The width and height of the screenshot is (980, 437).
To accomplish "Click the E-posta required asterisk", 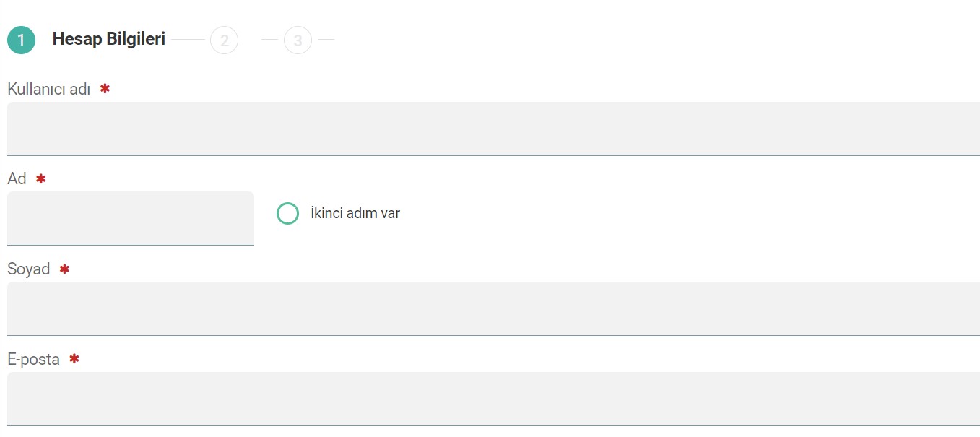I will [74, 359].
